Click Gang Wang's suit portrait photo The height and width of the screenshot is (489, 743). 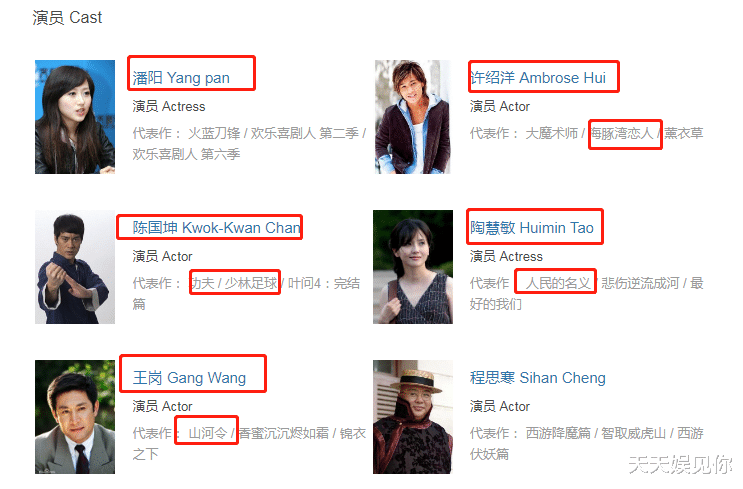75,417
